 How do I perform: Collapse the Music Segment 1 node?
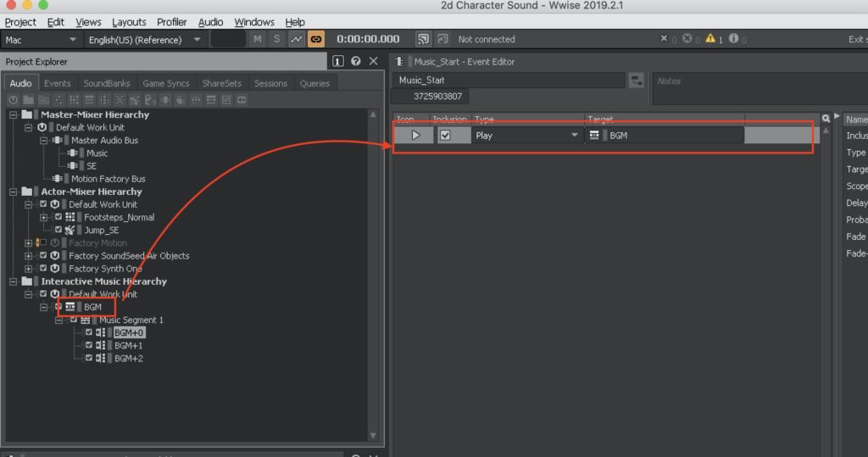[59, 320]
